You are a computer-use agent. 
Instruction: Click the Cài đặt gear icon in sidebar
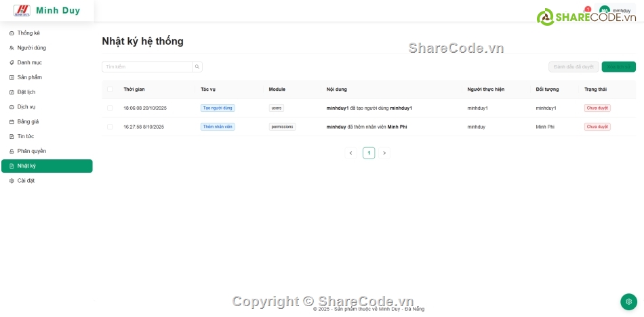click(x=12, y=181)
